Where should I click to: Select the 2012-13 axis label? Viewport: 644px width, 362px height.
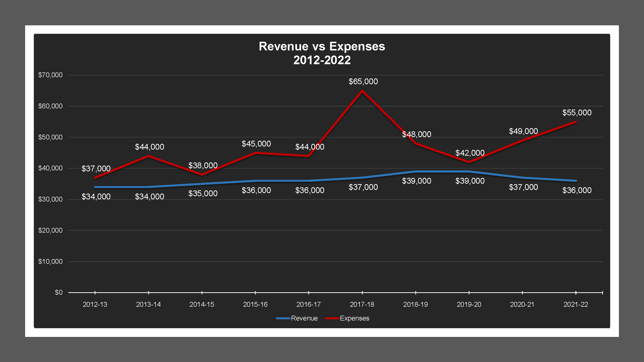95,304
